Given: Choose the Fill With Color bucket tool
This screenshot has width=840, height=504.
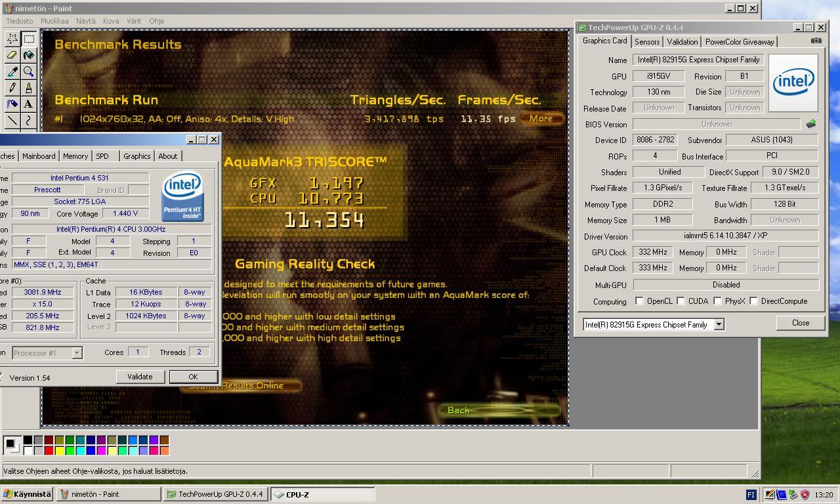Looking at the screenshot, I should click(x=28, y=55).
